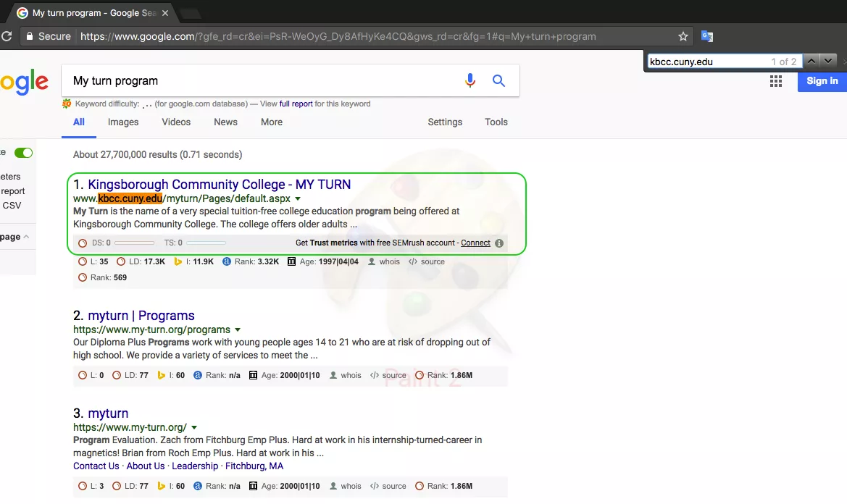The height and width of the screenshot is (504, 847).
Task: Click the DS score bar in first result
Action: click(134, 243)
